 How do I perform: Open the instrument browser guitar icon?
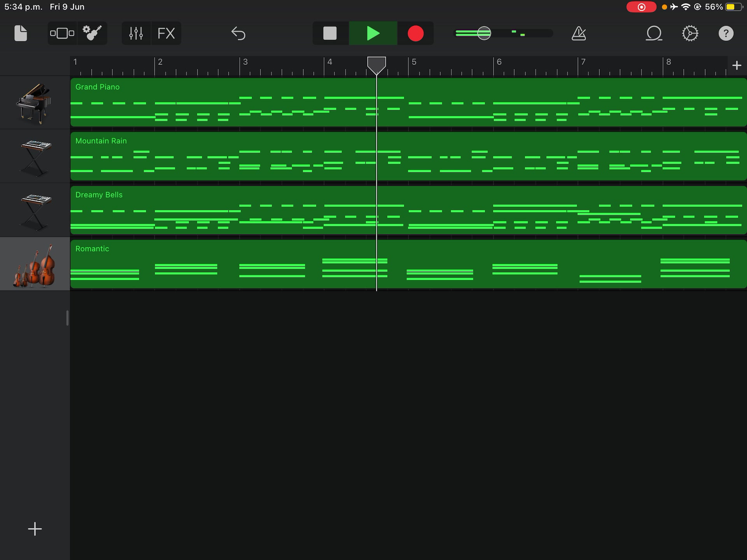click(x=92, y=33)
